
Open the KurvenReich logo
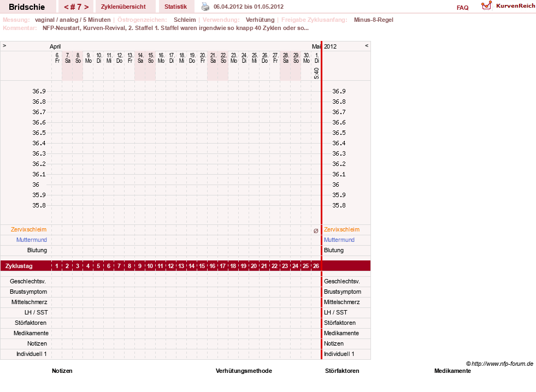(508, 6)
